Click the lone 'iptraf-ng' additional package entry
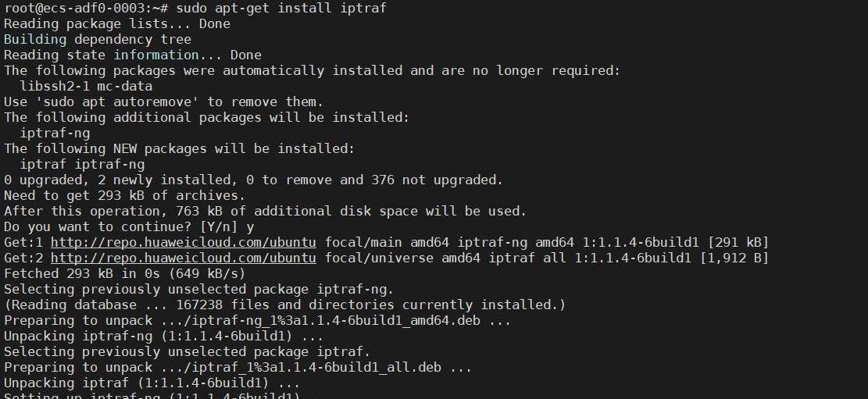 coord(55,134)
